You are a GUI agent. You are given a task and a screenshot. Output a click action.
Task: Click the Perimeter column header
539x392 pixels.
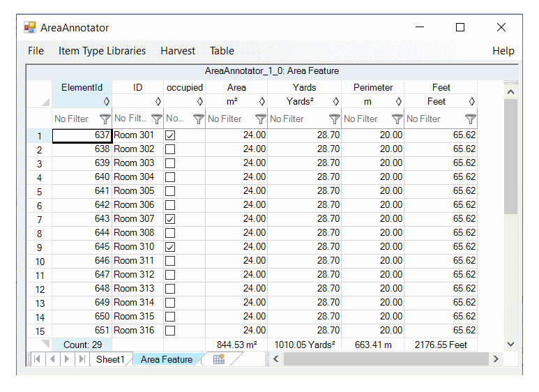(373, 87)
